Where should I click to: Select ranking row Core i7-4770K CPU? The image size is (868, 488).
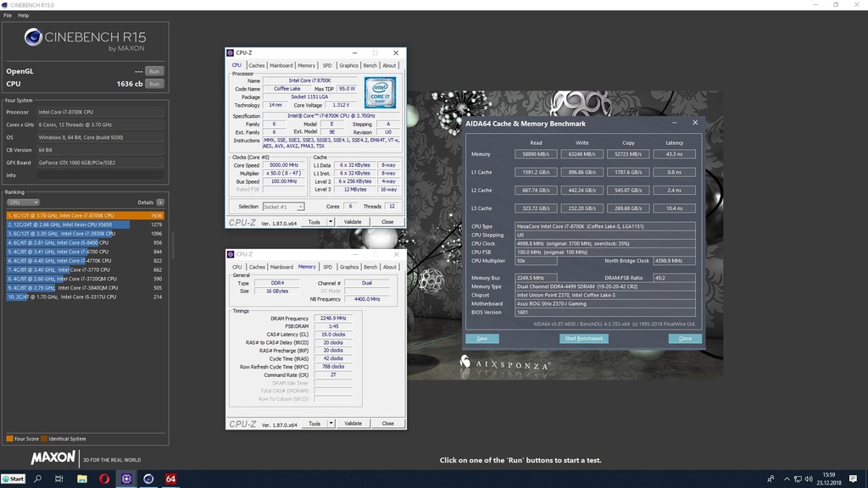tap(85, 261)
